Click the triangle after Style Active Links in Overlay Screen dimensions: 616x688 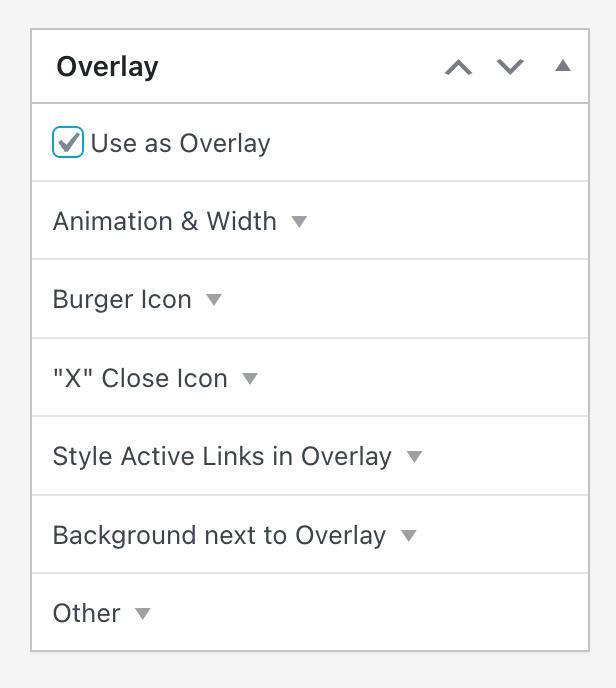[x=414, y=457]
